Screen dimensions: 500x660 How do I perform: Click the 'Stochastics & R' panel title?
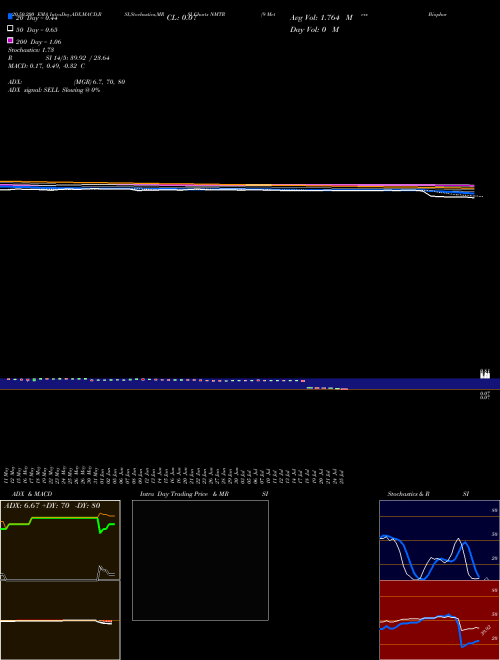pyautogui.click(x=408, y=494)
